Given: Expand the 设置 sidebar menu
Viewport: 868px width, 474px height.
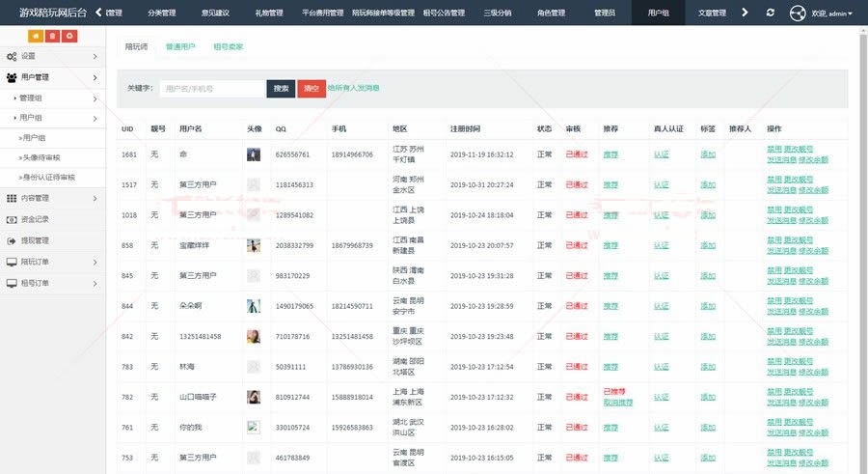Looking at the screenshot, I should tap(52, 57).
